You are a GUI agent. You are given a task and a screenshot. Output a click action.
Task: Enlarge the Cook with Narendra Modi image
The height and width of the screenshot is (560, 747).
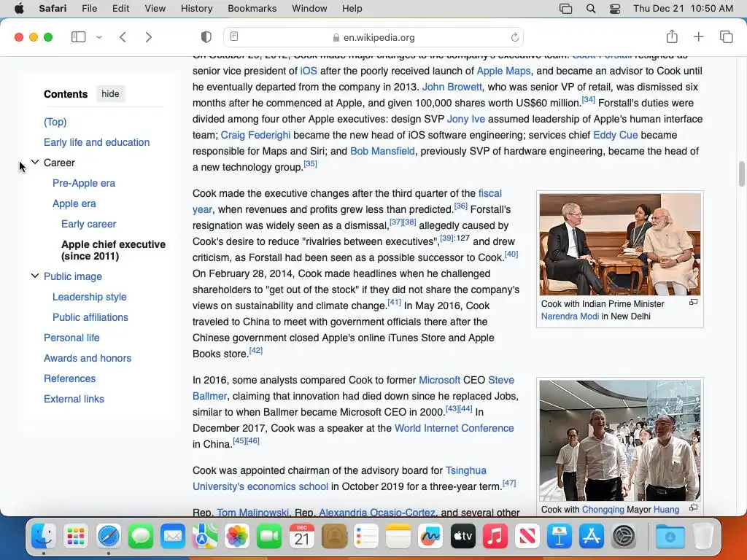[x=693, y=302]
